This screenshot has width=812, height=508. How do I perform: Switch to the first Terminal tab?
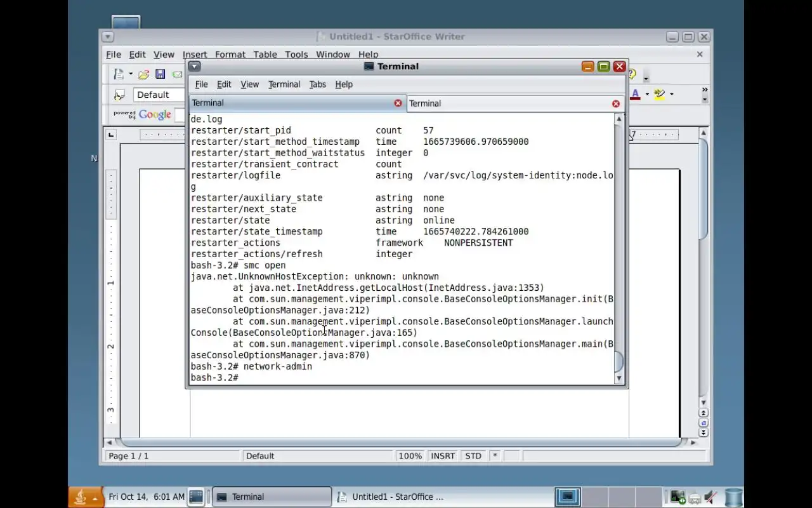click(297, 103)
